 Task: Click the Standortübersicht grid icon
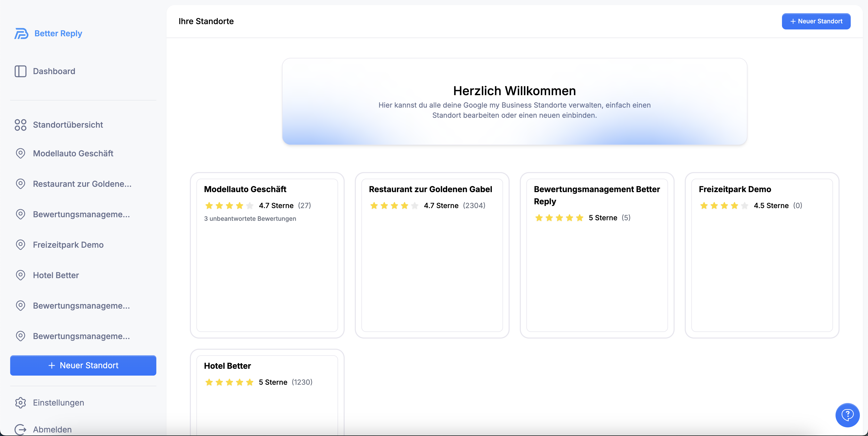click(x=21, y=125)
